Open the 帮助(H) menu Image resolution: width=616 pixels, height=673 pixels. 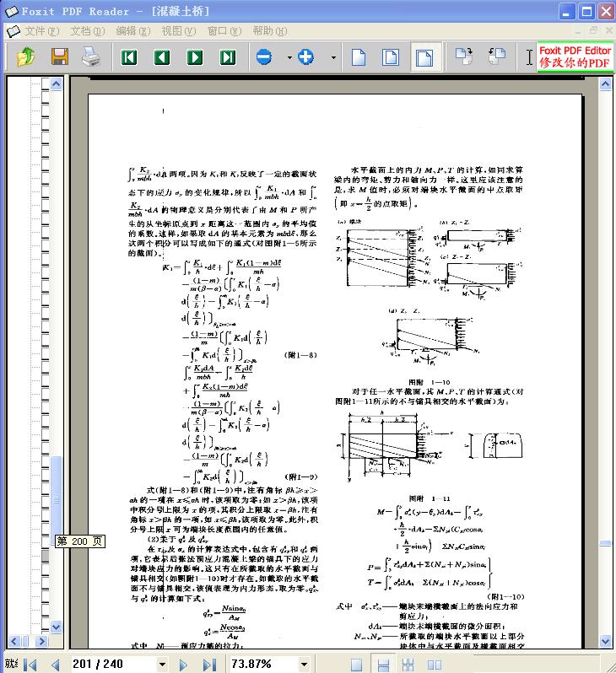pos(270,31)
